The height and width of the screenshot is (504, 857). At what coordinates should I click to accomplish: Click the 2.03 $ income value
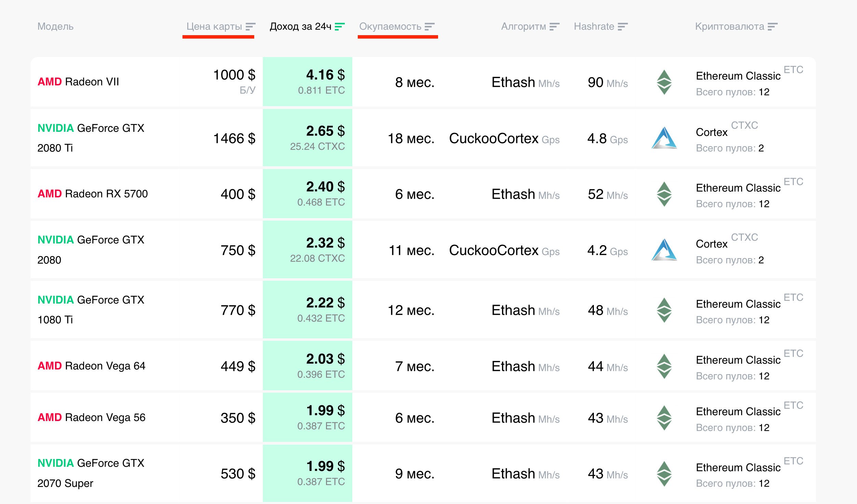(325, 359)
